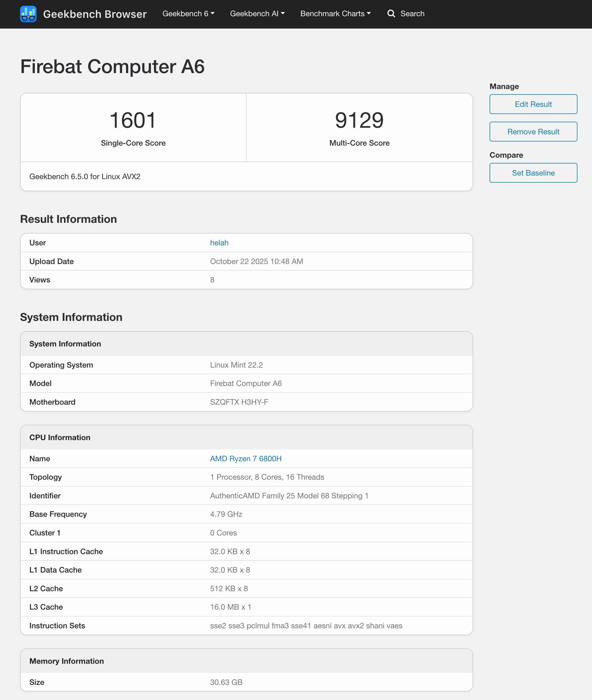
Task: Click the Firebat Computer A6 page heading
Action: [x=112, y=66]
